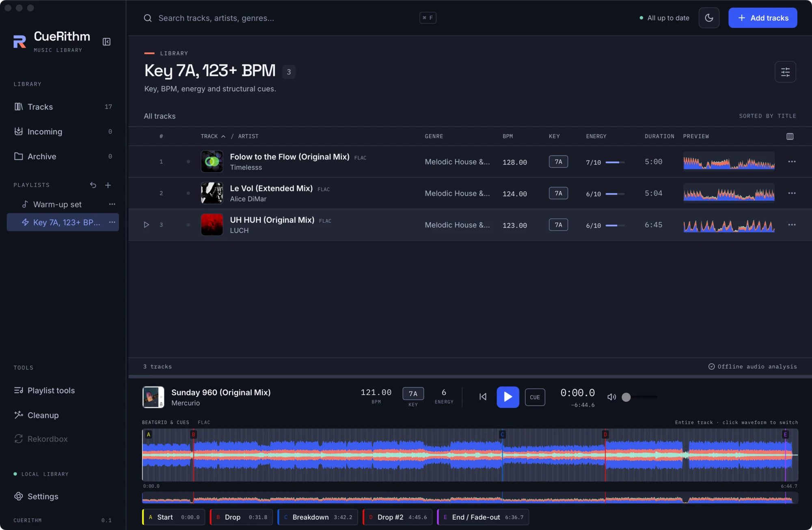The image size is (812, 530).
Task: Jump to cue C Breakdown
Action: pos(317,517)
